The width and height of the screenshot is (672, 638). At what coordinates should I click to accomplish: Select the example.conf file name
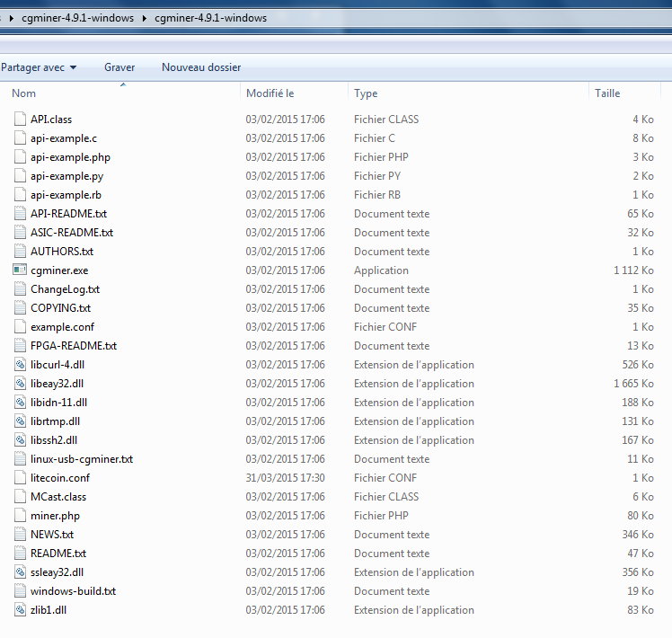click(62, 327)
